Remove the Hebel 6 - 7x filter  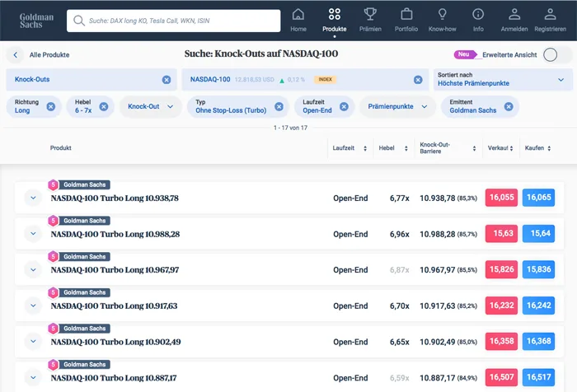pos(104,106)
